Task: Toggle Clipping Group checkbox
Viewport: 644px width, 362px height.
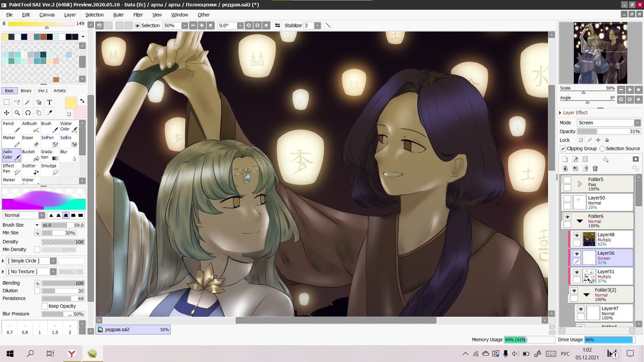Action: (563, 149)
